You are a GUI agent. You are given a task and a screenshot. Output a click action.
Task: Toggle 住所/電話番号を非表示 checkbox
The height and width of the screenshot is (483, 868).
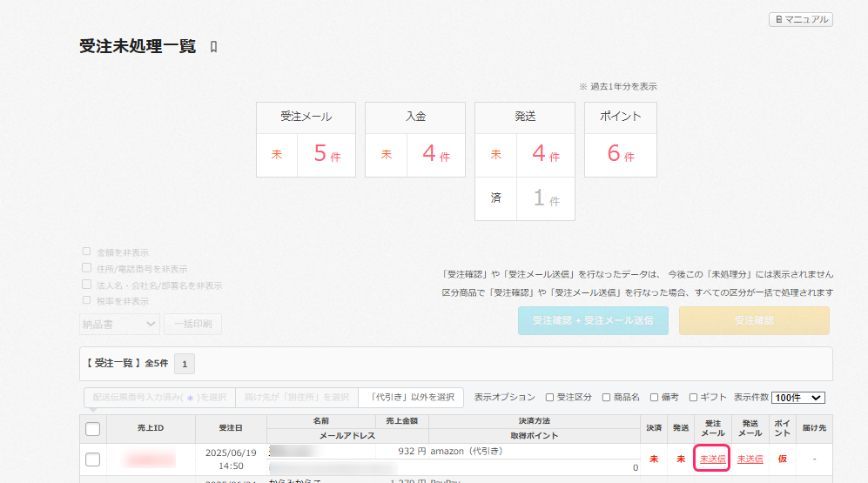click(x=86, y=268)
